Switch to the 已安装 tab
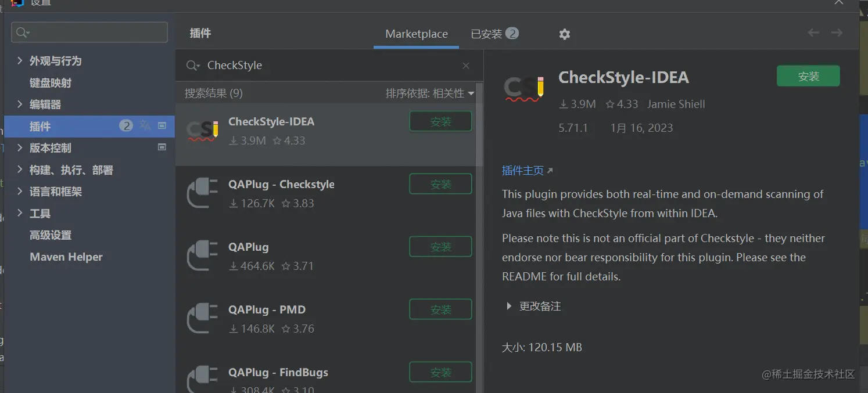 [494, 34]
